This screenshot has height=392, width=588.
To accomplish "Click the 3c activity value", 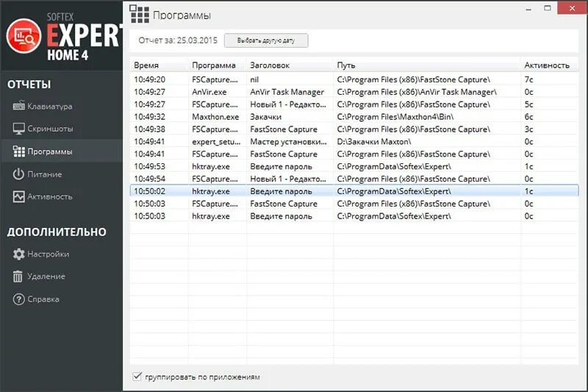I will (528, 129).
